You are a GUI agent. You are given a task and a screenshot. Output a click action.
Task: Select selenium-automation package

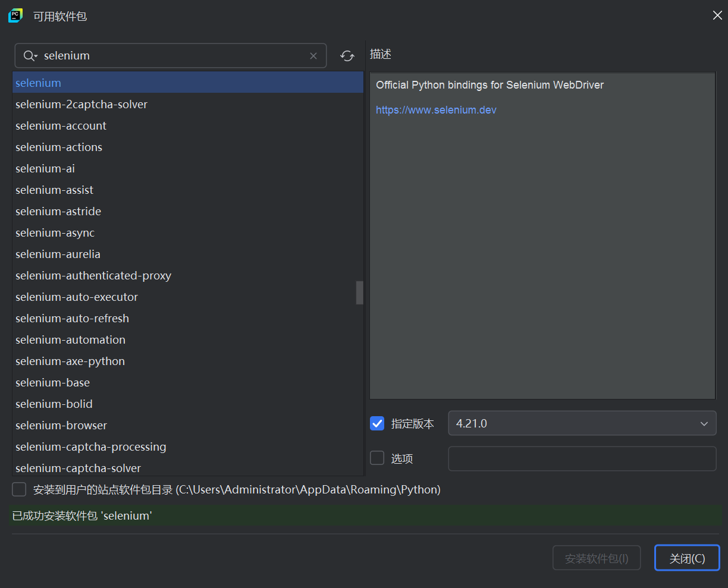pyautogui.click(x=188, y=339)
